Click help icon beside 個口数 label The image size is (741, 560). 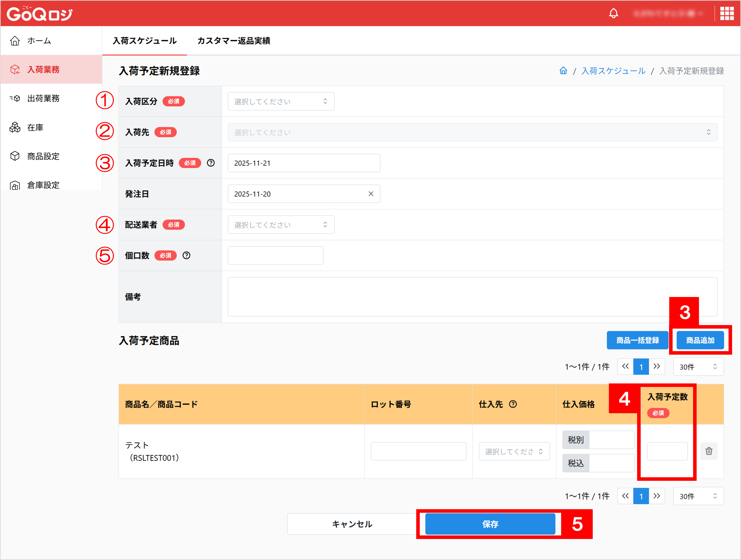tap(186, 255)
